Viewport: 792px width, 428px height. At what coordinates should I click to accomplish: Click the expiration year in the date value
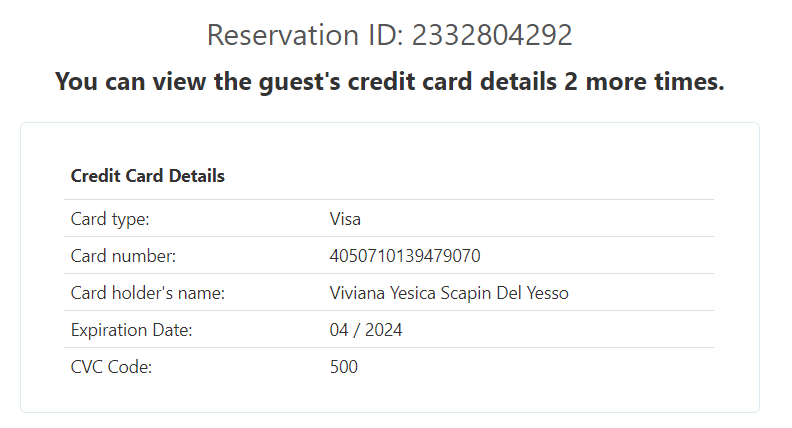click(x=383, y=330)
